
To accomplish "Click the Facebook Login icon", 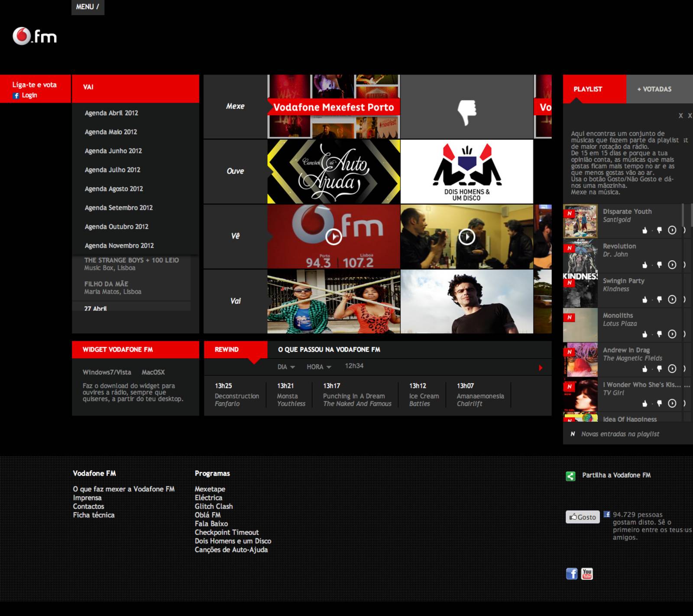I will point(16,96).
